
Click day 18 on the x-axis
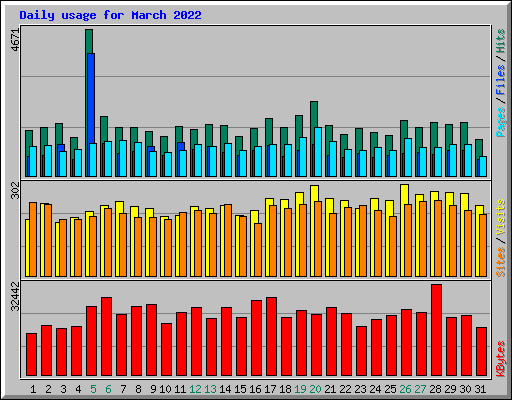coord(285,389)
